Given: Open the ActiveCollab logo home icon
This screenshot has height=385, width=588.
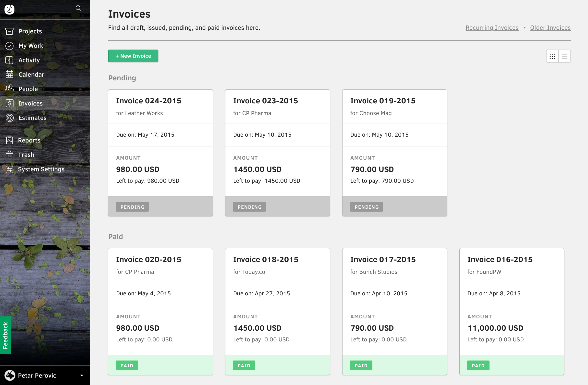Looking at the screenshot, I should (9, 9).
